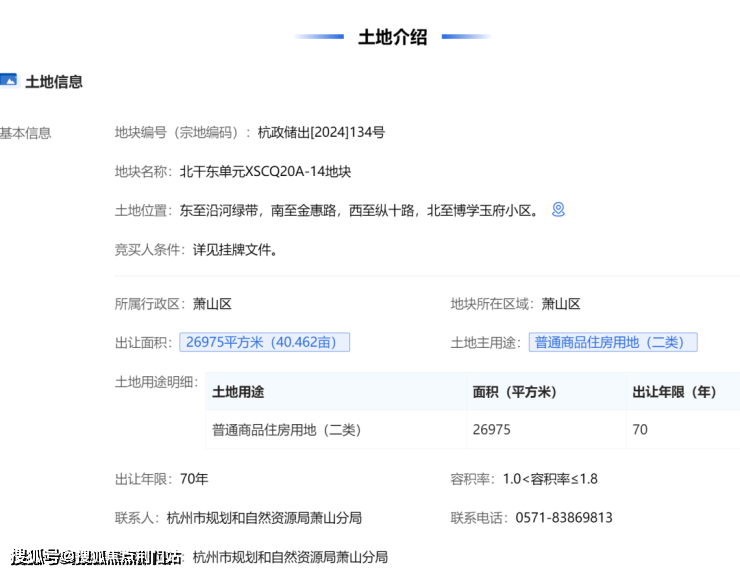Click the 出让年限 (年) column header
The height and width of the screenshot is (574, 740).
pyautogui.click(x=674, y=392)
